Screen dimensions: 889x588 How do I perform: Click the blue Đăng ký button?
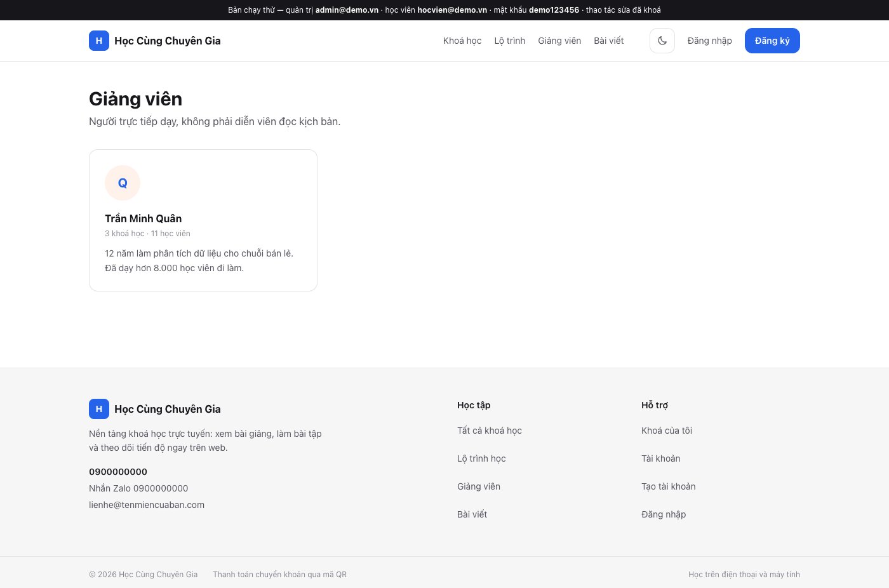pyautogui.click(x=772, y=41)
